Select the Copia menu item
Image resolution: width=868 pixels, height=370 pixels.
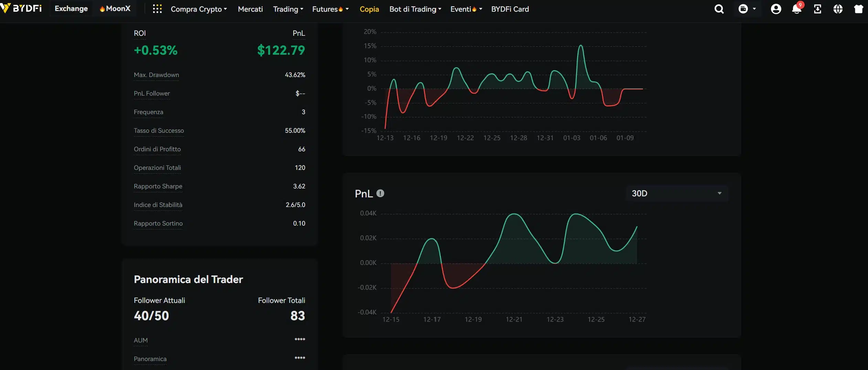pos(369,9)
